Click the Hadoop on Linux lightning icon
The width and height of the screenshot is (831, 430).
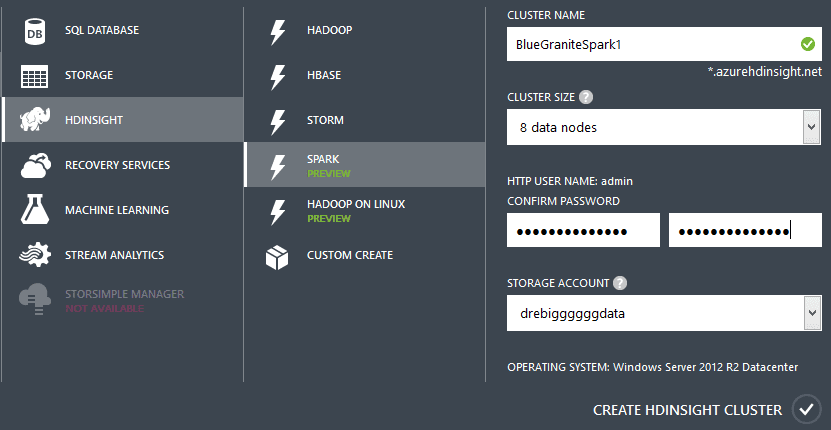click(x=278, y=212)
